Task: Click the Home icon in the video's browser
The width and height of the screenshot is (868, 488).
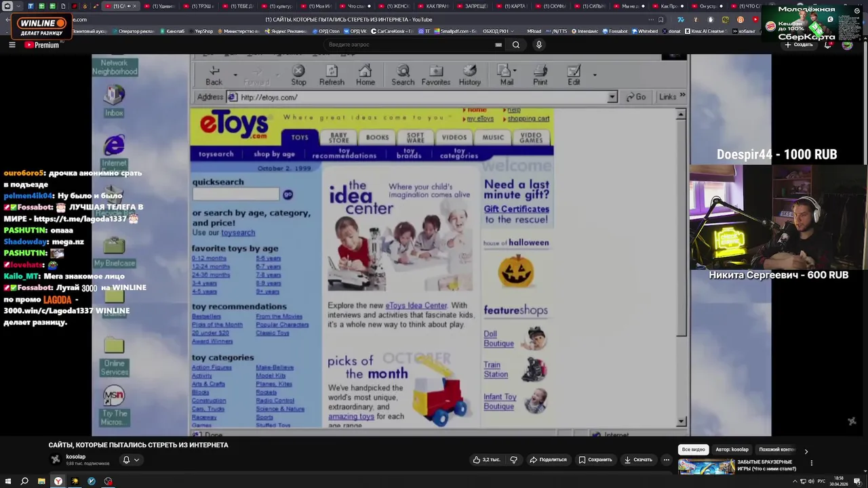Action: 365,75
